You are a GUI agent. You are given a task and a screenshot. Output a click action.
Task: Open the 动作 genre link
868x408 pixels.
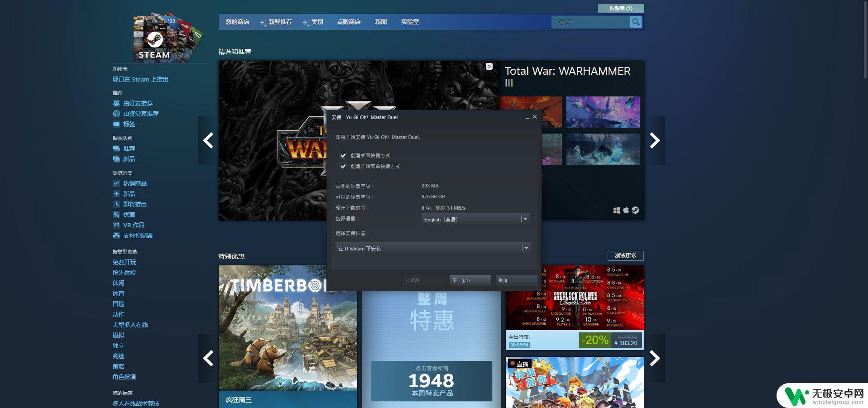click(118, 314)
